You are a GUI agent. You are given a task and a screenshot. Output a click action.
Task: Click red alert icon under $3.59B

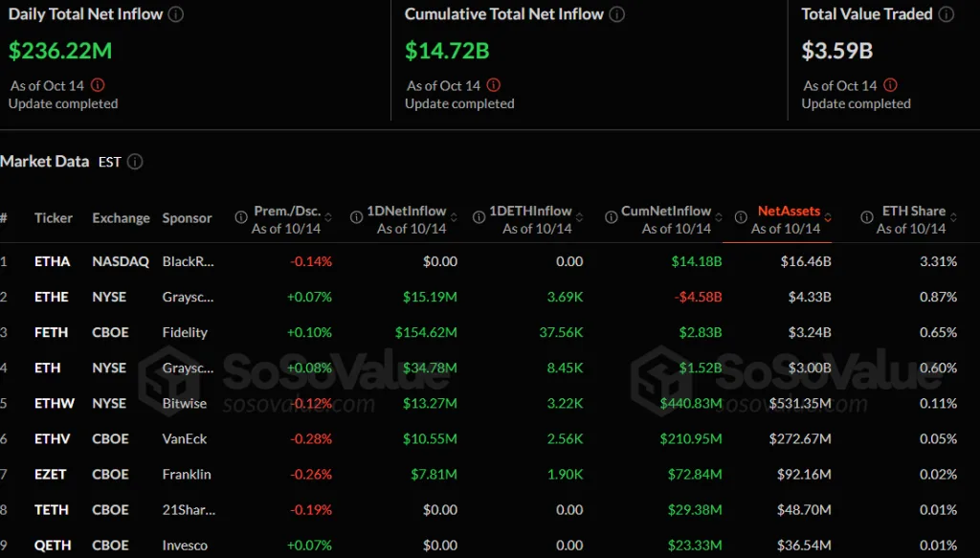891,85
